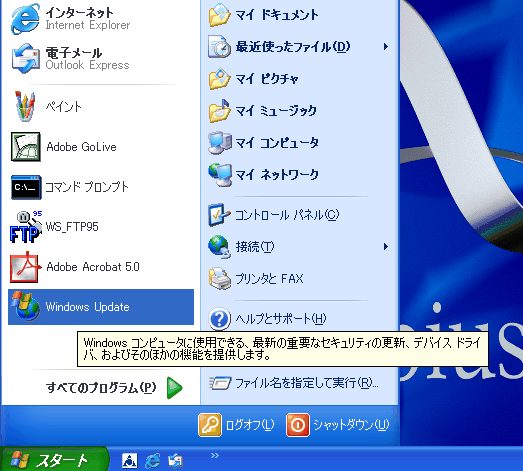
Task: Click the Run (ファイル名を指定して実行) icon
Action: click(x=219, y=383)
